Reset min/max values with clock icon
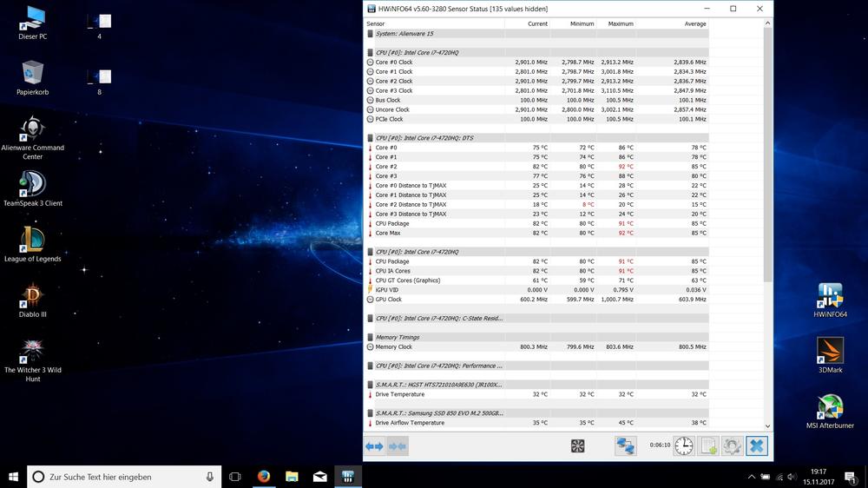 point(684,446)
